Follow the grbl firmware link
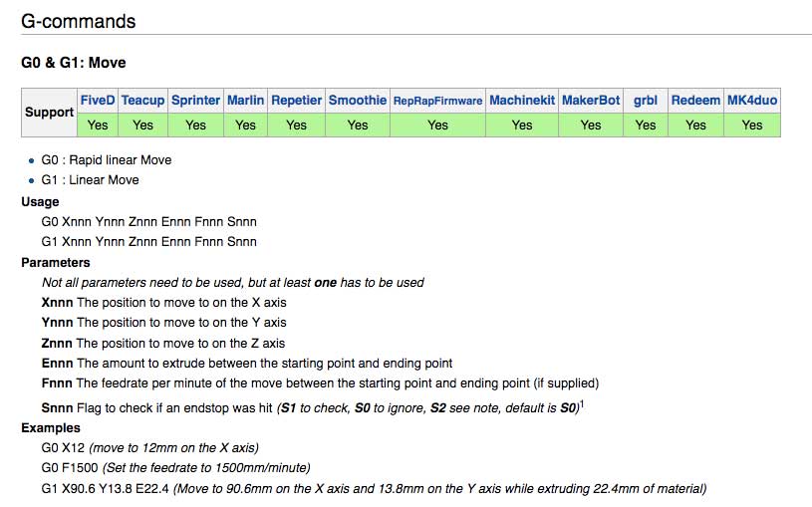Image resolution: width=812 pixels, height=507 pixels. click(646, 100)
